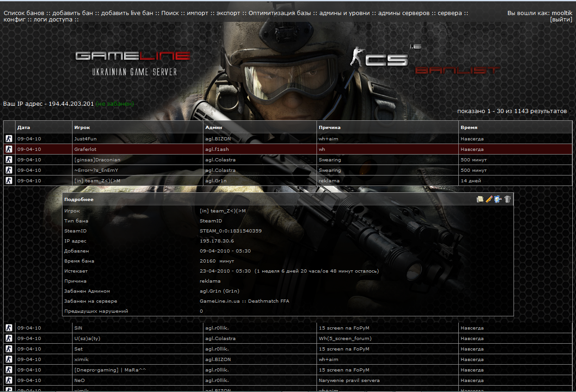Click the CS 1.6 Banlist logo
Image resolution: width=576 pixels, height=392 pixels.
[425, 60]
